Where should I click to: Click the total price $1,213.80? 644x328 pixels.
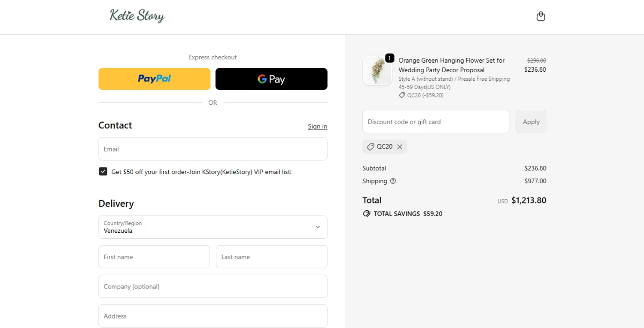(x=529, y=200)
